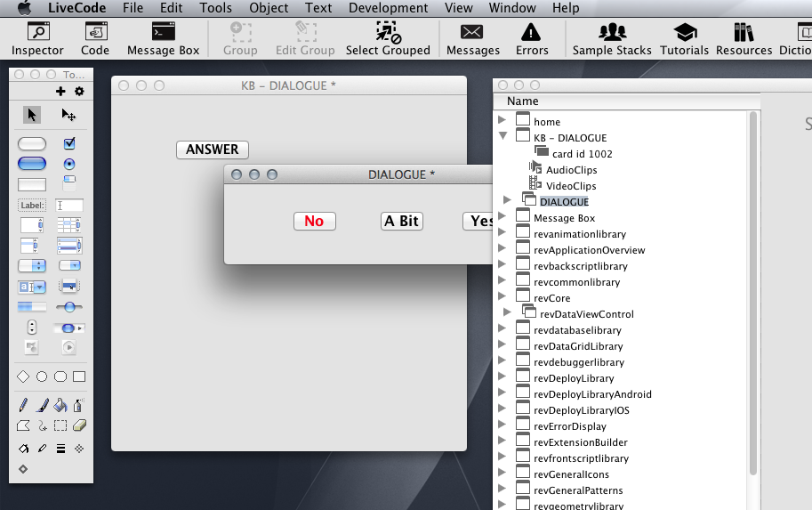Pick the radio button control tool
This screenshot has height=510, width=812.
[69, 165]
